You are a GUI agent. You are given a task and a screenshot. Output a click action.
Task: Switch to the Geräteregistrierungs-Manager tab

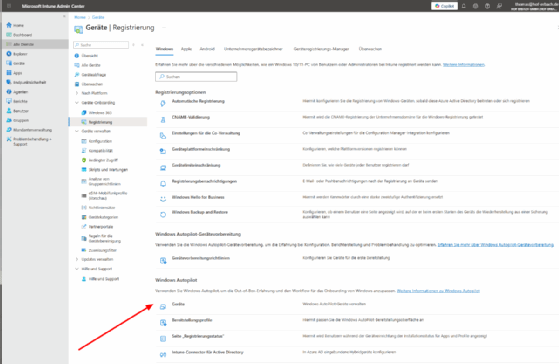[x=321, y=49]
